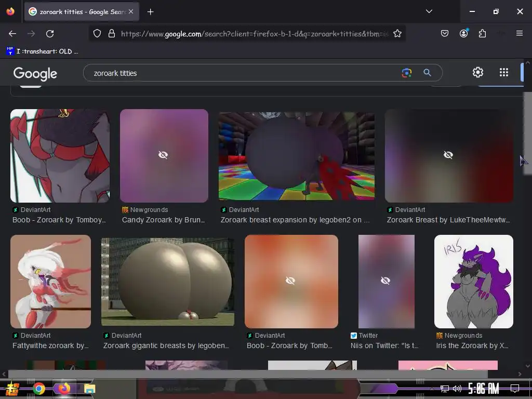Switch to Firefox in the taskbar
Screen dimensions: 532x399
pyautogui.click(x=64, y=389)
